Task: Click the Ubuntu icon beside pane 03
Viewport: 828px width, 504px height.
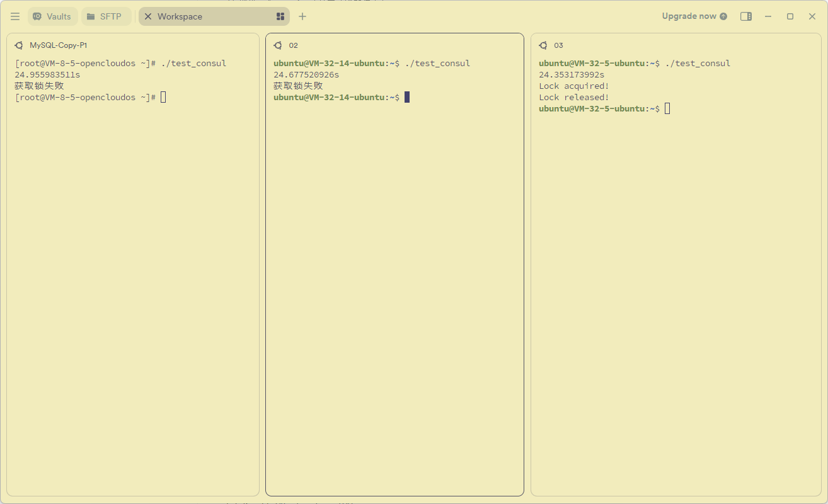Action: coord(543,45)
